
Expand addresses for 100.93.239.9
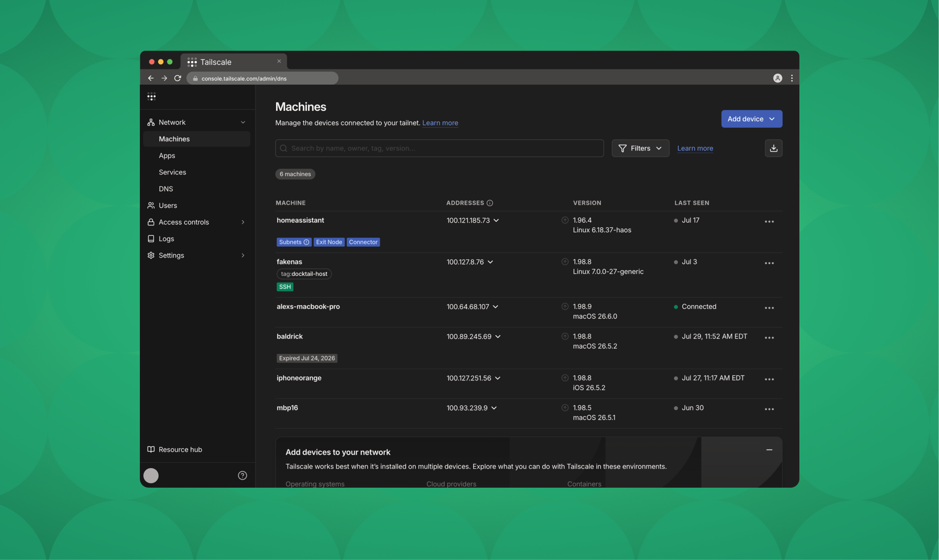[x=494, y=408]
